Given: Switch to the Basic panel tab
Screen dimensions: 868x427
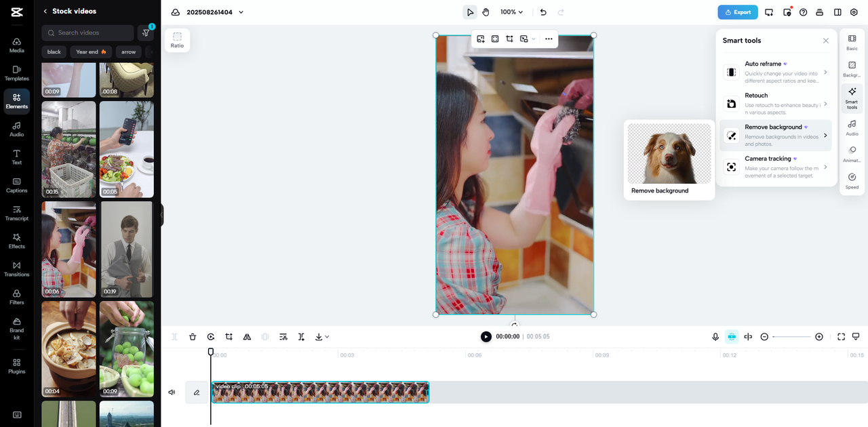Looking at the screenshot, I should click(852, 43).
